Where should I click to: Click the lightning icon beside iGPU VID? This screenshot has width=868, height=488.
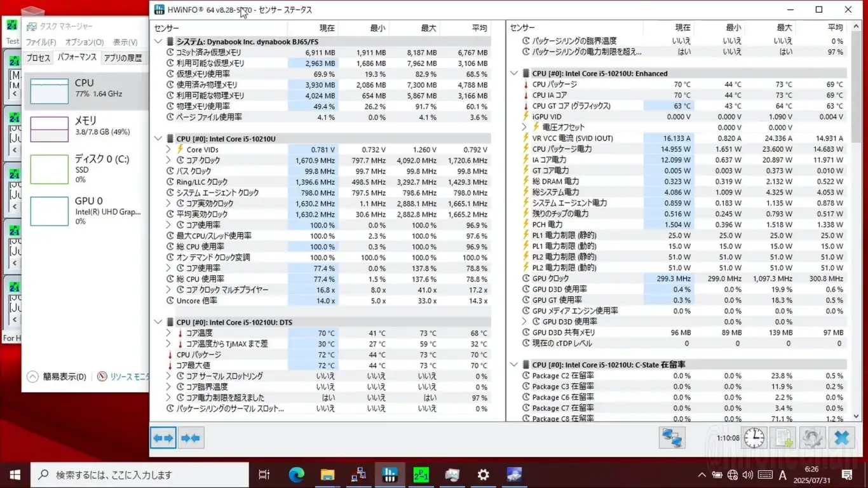tap(526, 117)
